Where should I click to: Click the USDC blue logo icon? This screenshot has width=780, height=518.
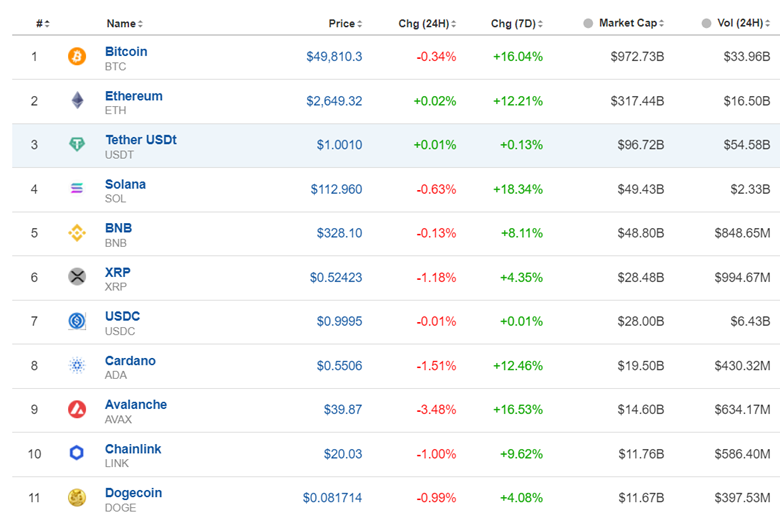[x=77, y=321]
